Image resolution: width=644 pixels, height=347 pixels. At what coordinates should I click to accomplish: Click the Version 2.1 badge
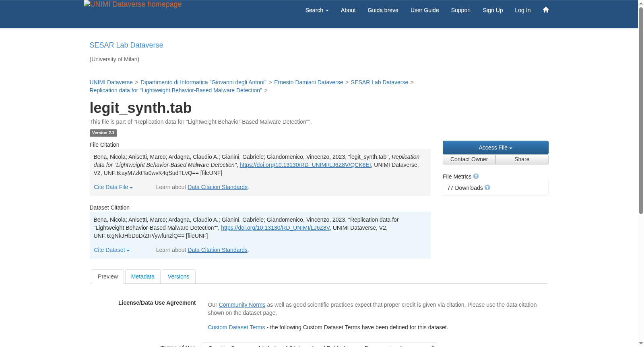coord(103,133)
